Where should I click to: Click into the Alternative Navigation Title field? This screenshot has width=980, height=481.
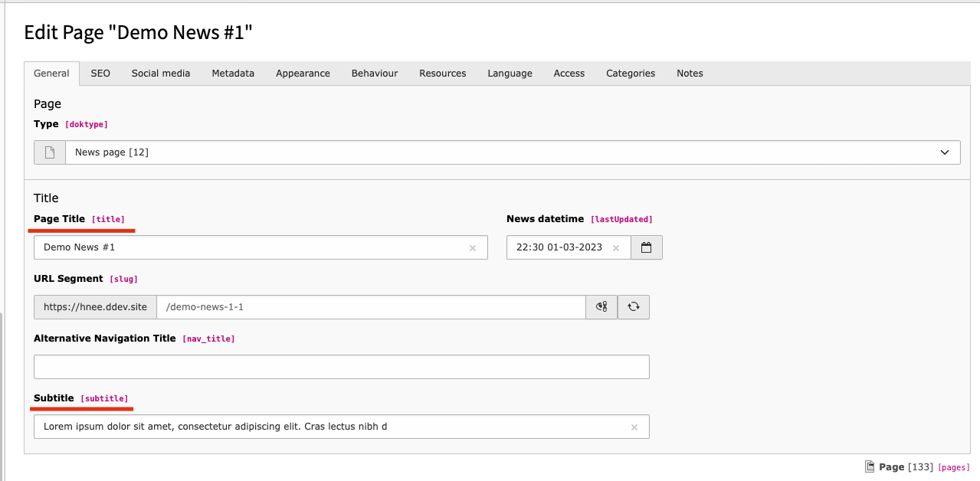coord(341,367)
